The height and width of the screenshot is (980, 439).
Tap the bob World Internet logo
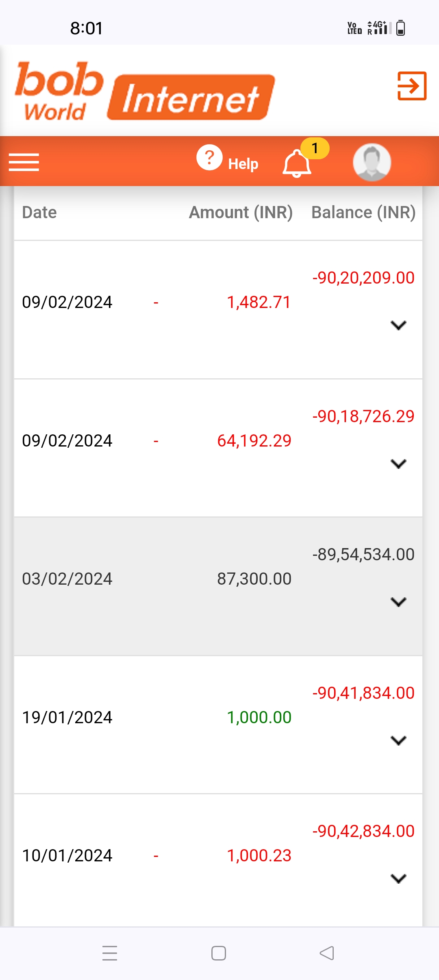click(145, 91)
